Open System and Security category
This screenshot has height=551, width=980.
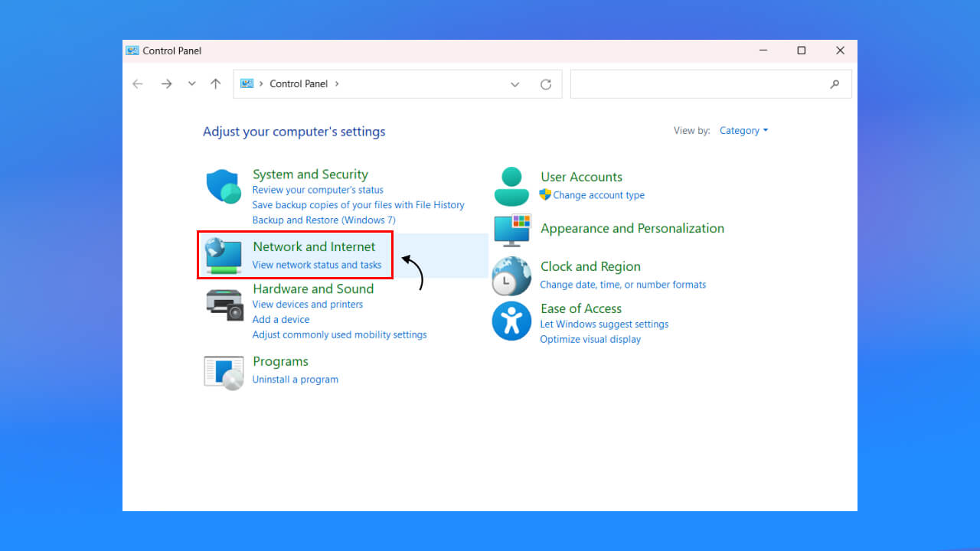[x=310, y=174]
